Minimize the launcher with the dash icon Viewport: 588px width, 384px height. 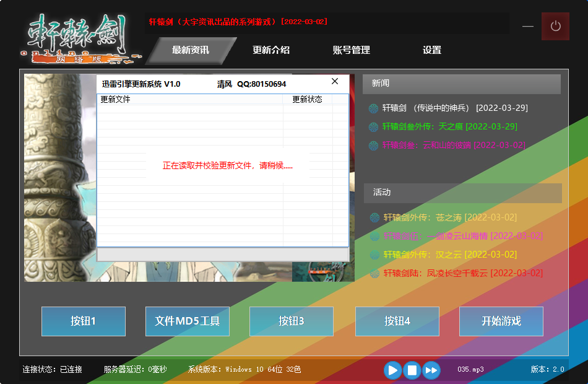pos(527,26)
